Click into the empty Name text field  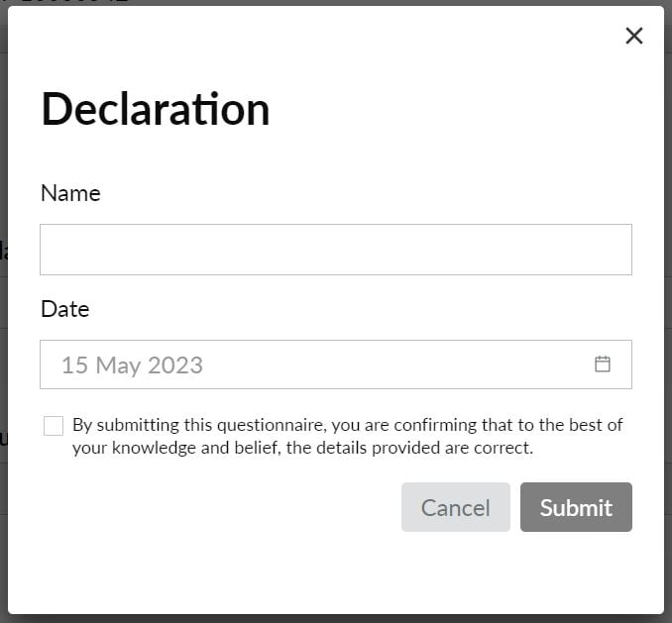(x=336, y=250)
